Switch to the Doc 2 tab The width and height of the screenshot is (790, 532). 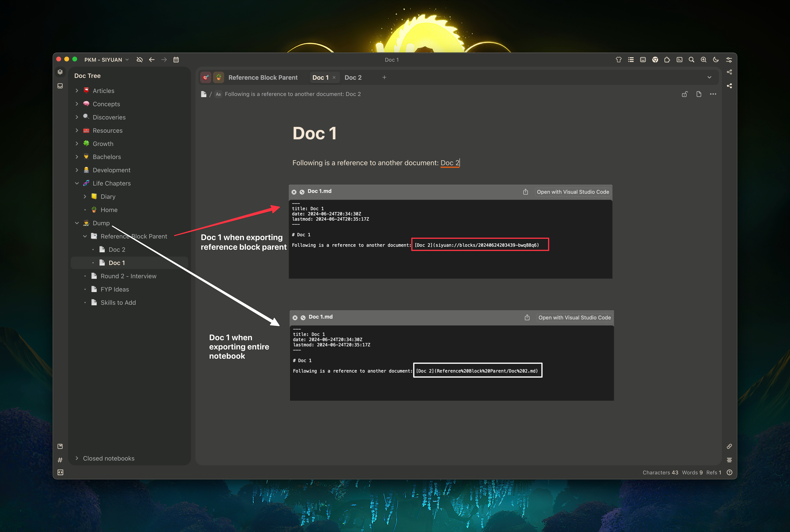[x=353, y=77]
